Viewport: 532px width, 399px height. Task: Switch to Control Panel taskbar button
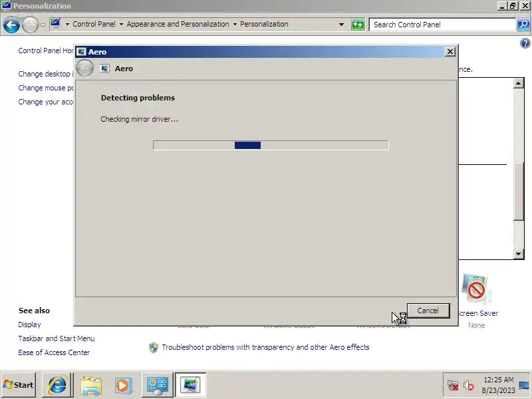(x=157, y=385)
